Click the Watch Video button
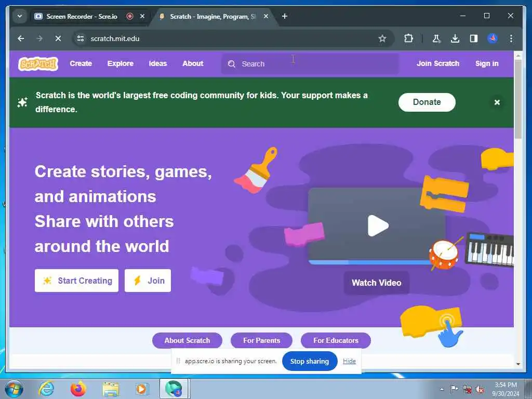This screenshot has width=532, height=399. (x=376, y=283)
